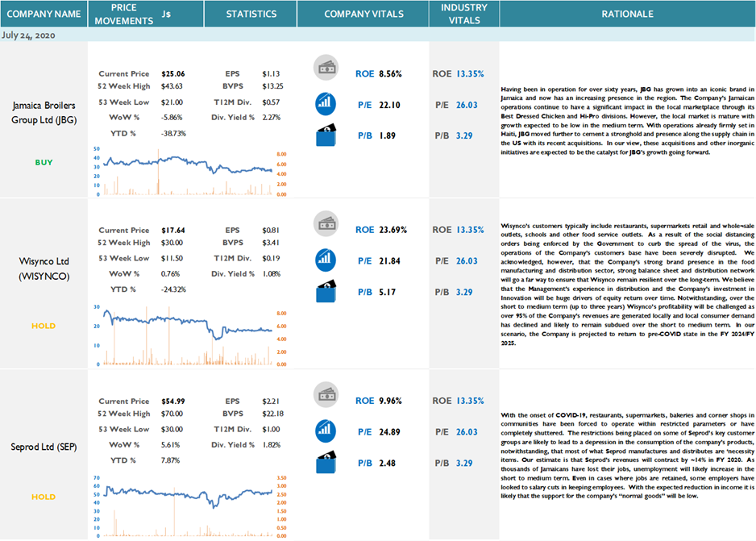Click the YTD value 7.87%
The height and width of the screenshot is (541, 756).
coord(171,460)
